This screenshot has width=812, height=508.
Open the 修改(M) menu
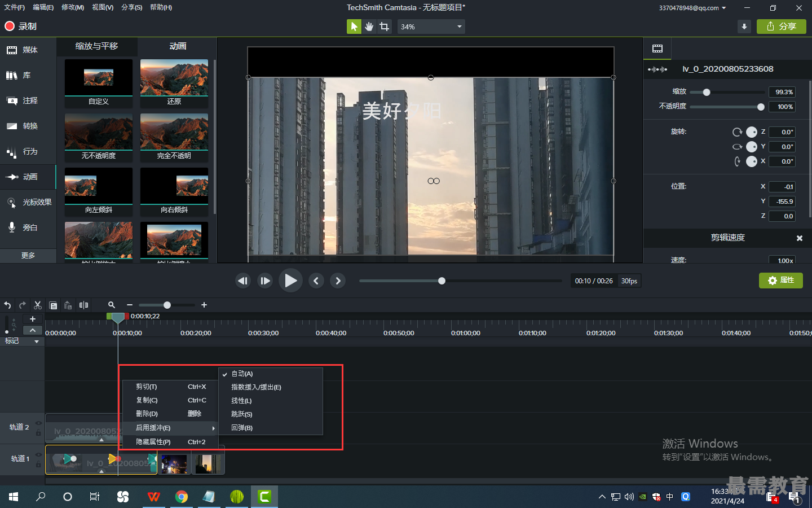pos(73,7)
